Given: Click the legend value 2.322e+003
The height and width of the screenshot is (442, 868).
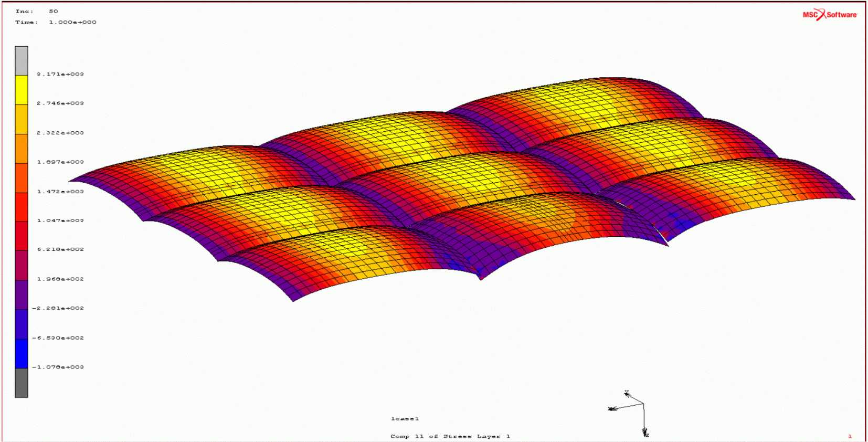Looking at the screenshot, I should coord(60,133).
